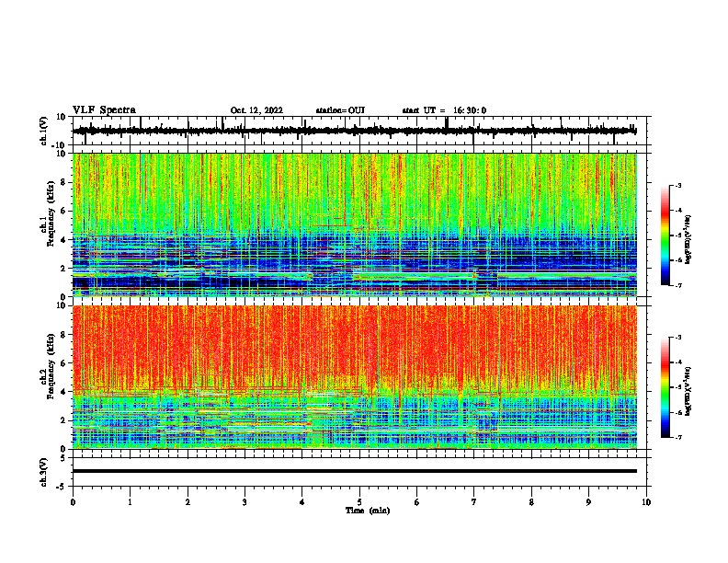Image resolution: width=728 pixels, height=563 pixels.
Task: Click the ch.1 spectrogram color scale bar
Action: 665,236
